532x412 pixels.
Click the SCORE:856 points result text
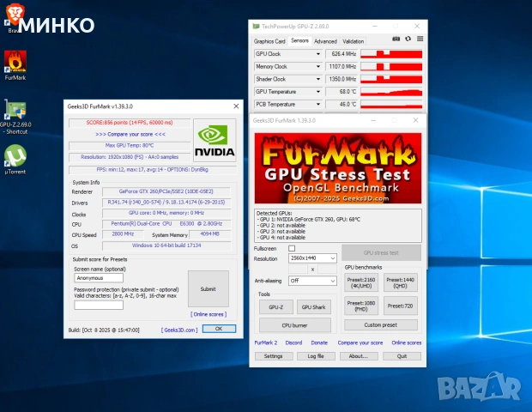130,123
